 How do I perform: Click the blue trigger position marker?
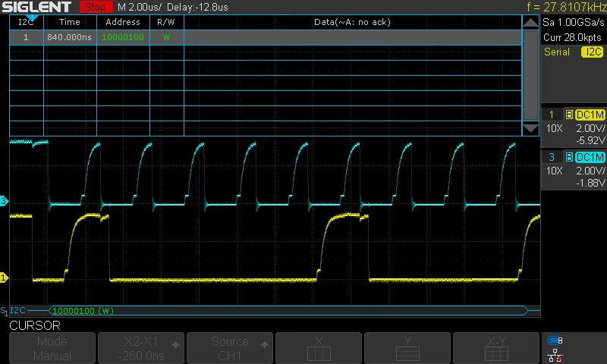click(x=33, y=17)
